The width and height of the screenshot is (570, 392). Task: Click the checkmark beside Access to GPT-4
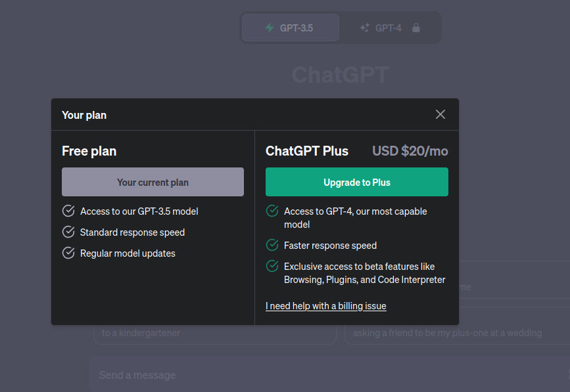pos(272,211)
